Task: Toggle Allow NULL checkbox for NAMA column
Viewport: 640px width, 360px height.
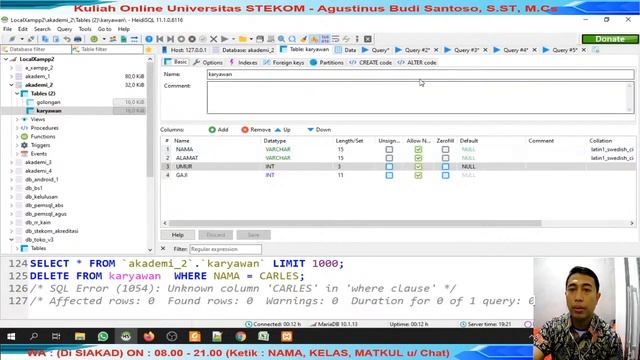Action: click(x=418, y=149)
